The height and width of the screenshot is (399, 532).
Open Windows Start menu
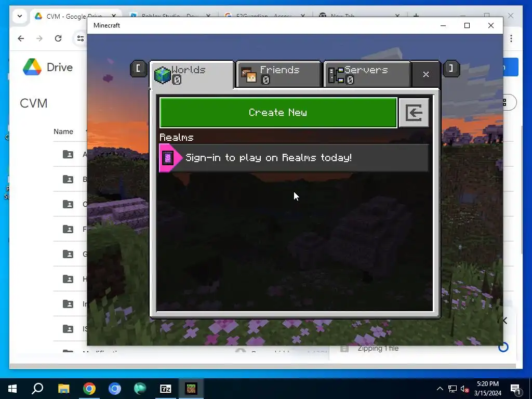tap(12, 389)
